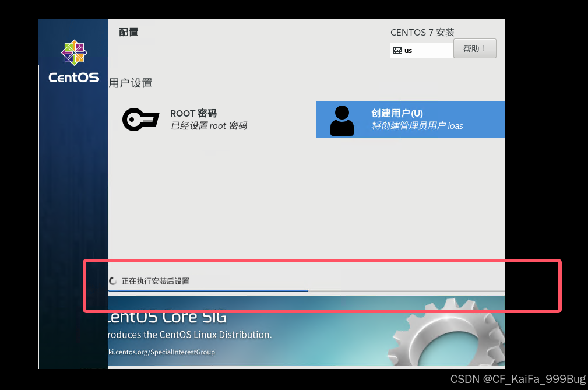Select the us keyboard layout field
The width and height of the screenshot is (588, 390).
coord(421,51)
